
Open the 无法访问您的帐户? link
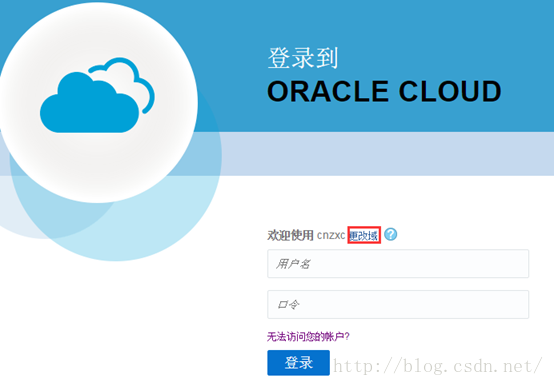(x=308, y=337)
